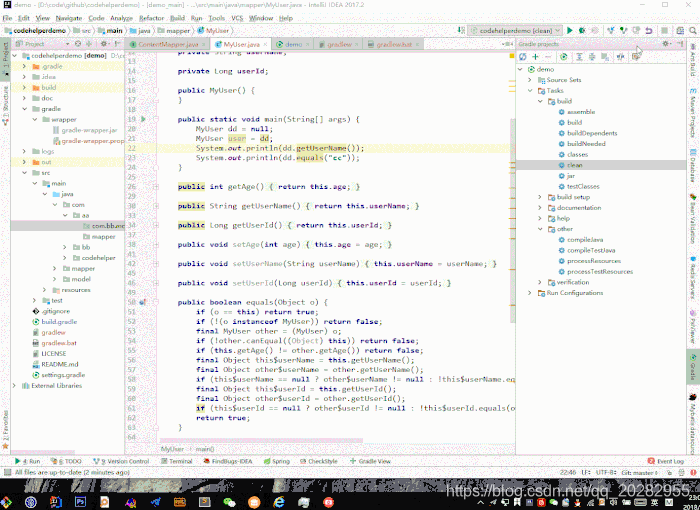This screenshot has width=700, height=510.
Task: Collapse the src folder in project tree
Action: click(x=25, y=173)
